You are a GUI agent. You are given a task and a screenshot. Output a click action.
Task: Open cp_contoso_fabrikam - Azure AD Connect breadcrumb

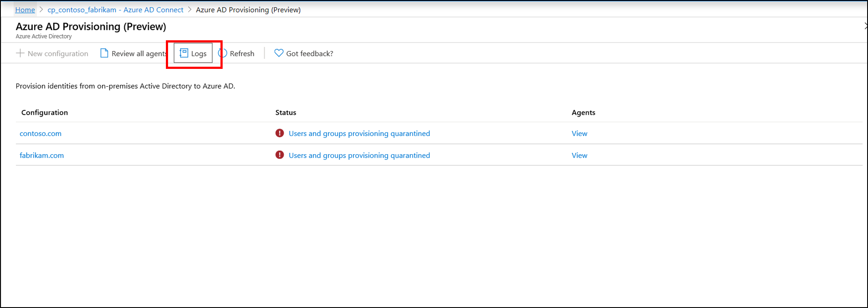[115, 10]
